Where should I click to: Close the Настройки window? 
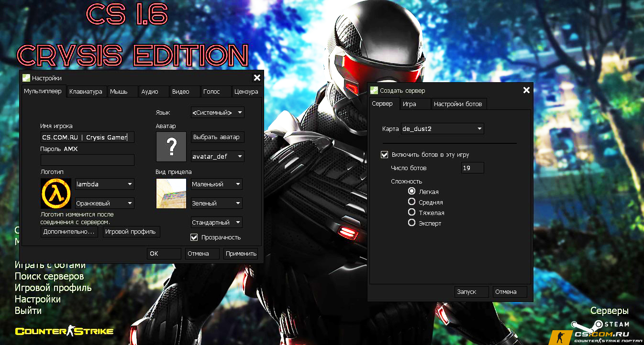(x=257, y=78)
